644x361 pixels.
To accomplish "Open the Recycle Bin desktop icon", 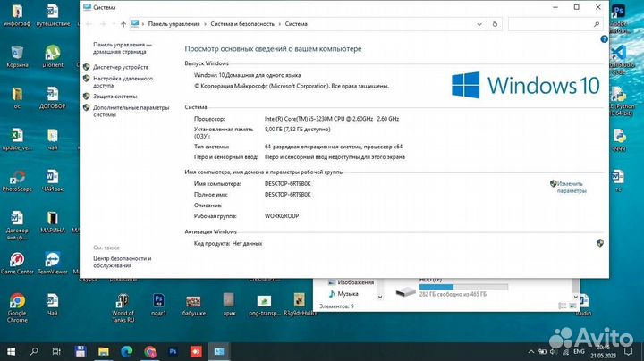I will (17, 56).
